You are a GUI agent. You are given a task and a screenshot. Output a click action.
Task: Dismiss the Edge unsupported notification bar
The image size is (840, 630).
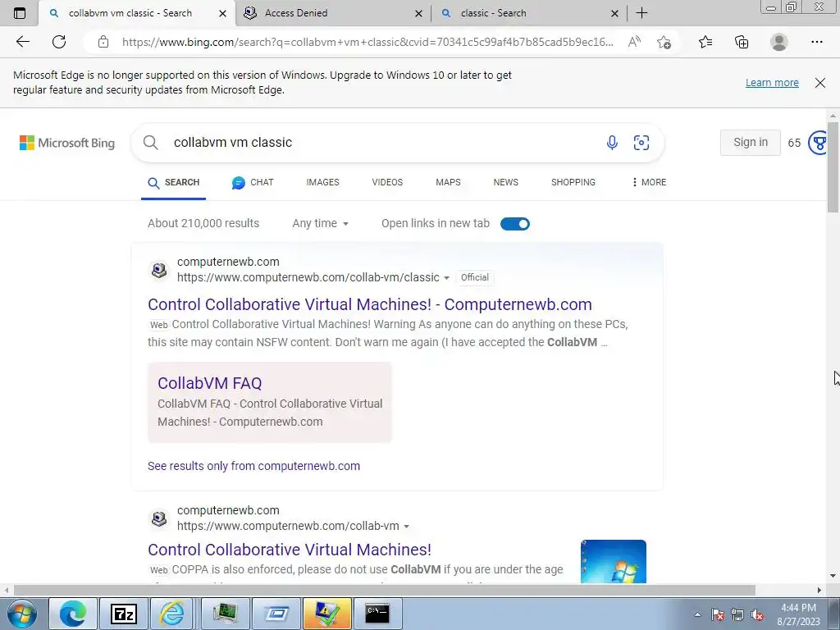click(819, 83)
